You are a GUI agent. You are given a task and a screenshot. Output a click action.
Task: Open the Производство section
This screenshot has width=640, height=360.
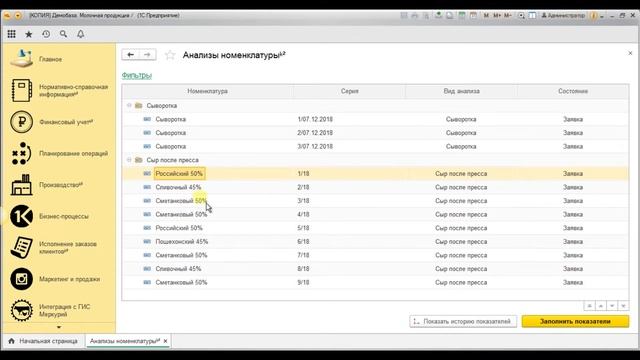click(x=59, y=184)
